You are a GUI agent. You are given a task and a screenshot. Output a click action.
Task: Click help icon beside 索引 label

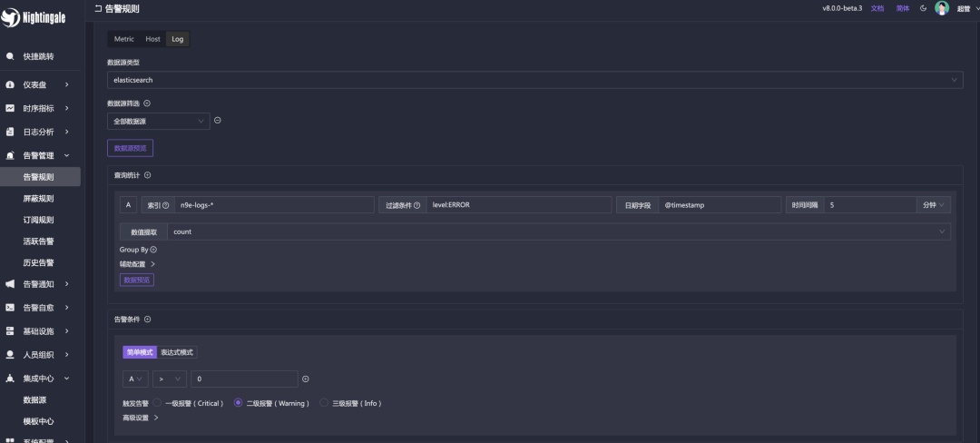tap(166, 205)
